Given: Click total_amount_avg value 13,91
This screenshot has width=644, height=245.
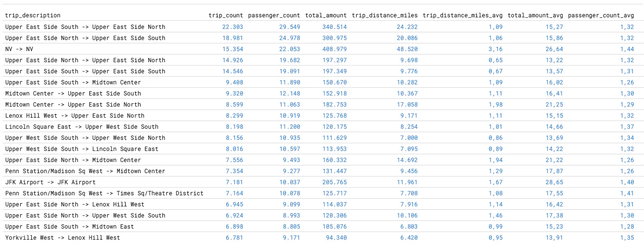Looking at the screenshot, I should pos(554,238).
